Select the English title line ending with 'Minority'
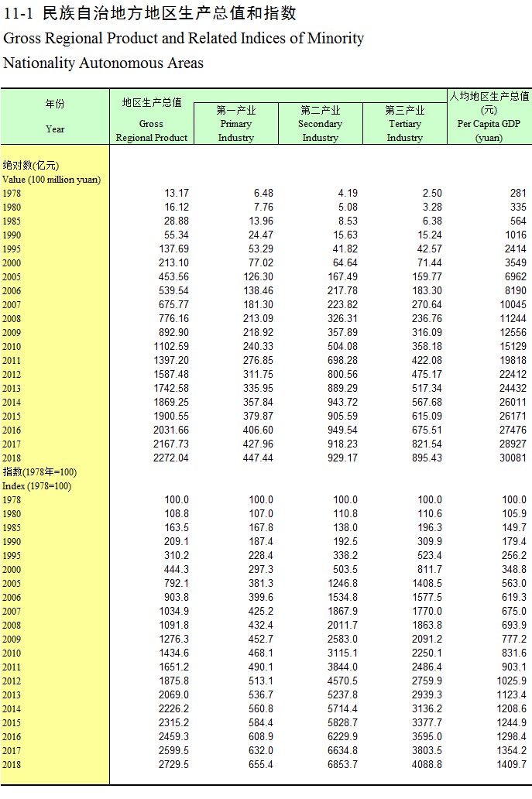The image size is (532, 799). tap(184, 39)
